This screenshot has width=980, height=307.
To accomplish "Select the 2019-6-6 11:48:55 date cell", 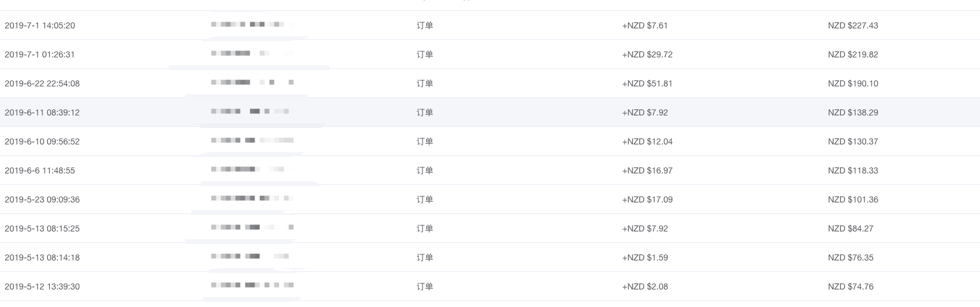I will coord(40,170).
